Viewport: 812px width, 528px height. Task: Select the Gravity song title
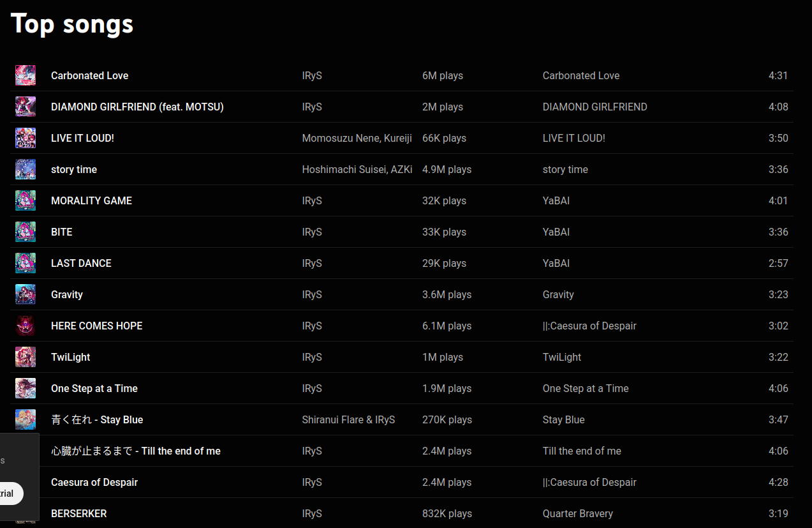(x=67, y=294)
